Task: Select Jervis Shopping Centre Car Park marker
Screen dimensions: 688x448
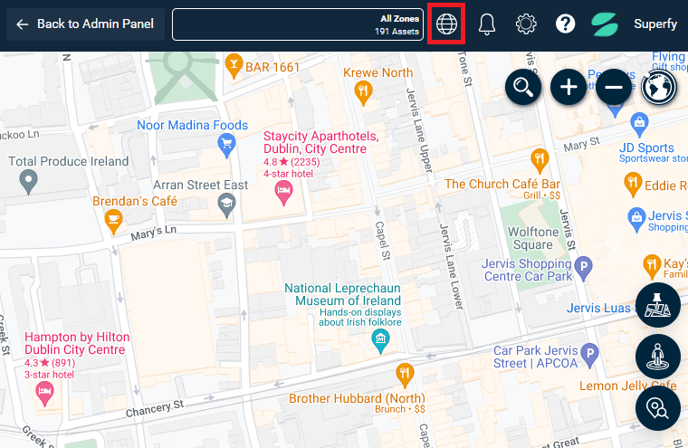Action: point(584,268)
